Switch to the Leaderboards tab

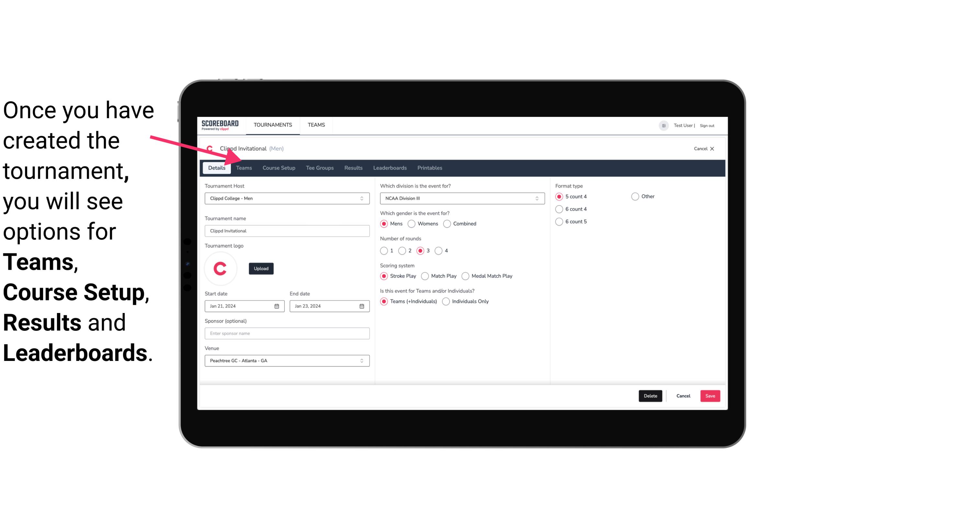point(390,167)
